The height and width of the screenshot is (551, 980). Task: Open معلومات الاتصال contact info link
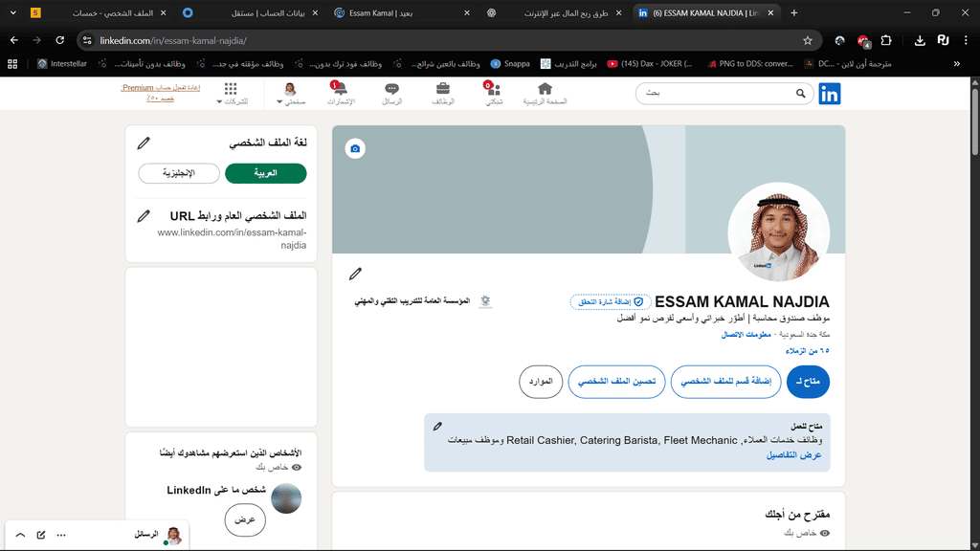746,335
